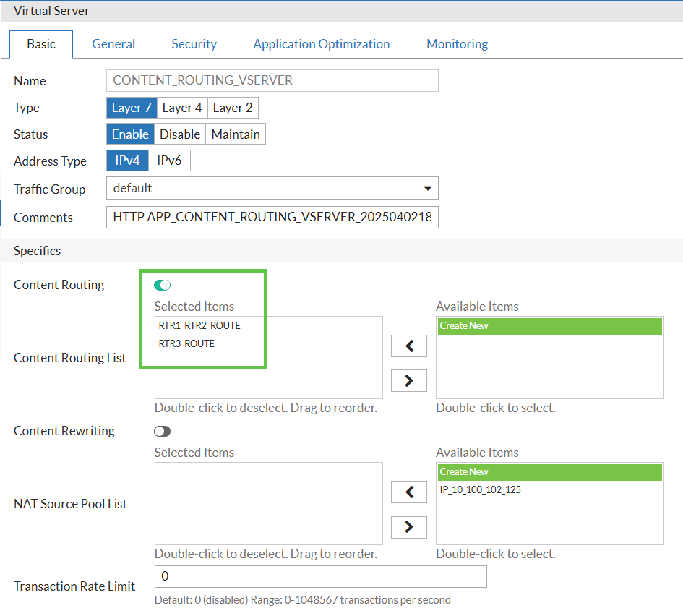The image size is (683, 616).
Task: Click right arrow in Content Routing List
Action: (408, 380)
